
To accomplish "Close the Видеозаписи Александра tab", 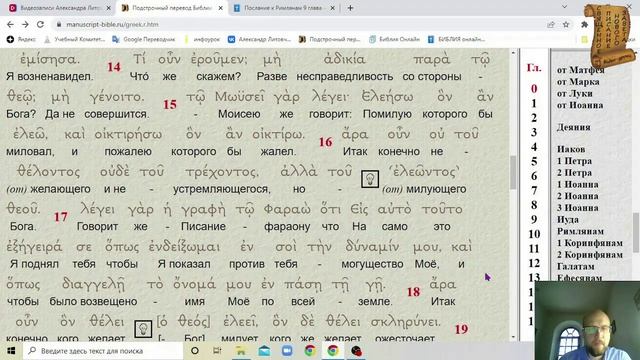I will [x=109, y=8].
